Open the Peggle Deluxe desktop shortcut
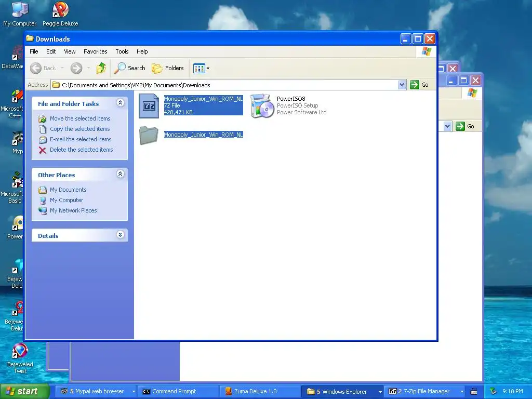Image resolution: width=532 pixels, height=399 pixels. pos(60,14)
